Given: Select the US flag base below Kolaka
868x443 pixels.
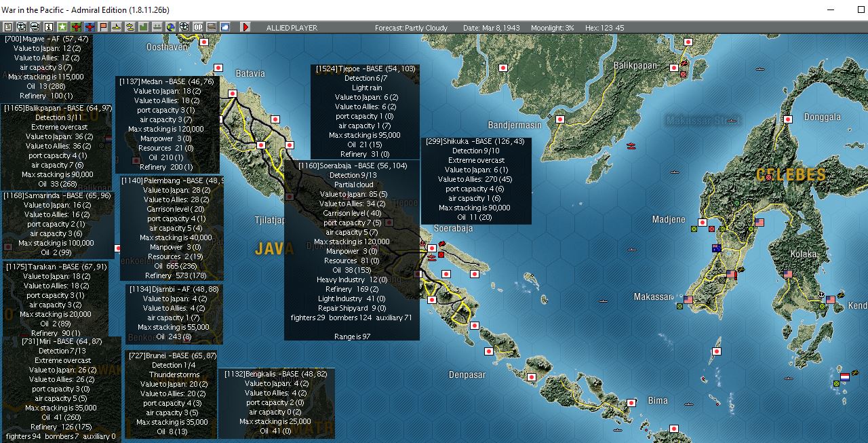Looking at the screenshot, I should coord(788,274).
